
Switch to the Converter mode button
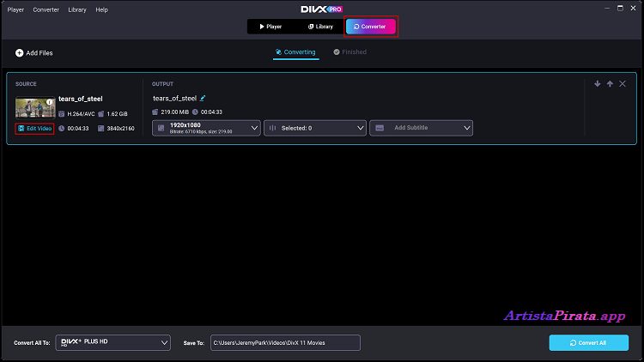pyautogui.click(x=370, y=27)
